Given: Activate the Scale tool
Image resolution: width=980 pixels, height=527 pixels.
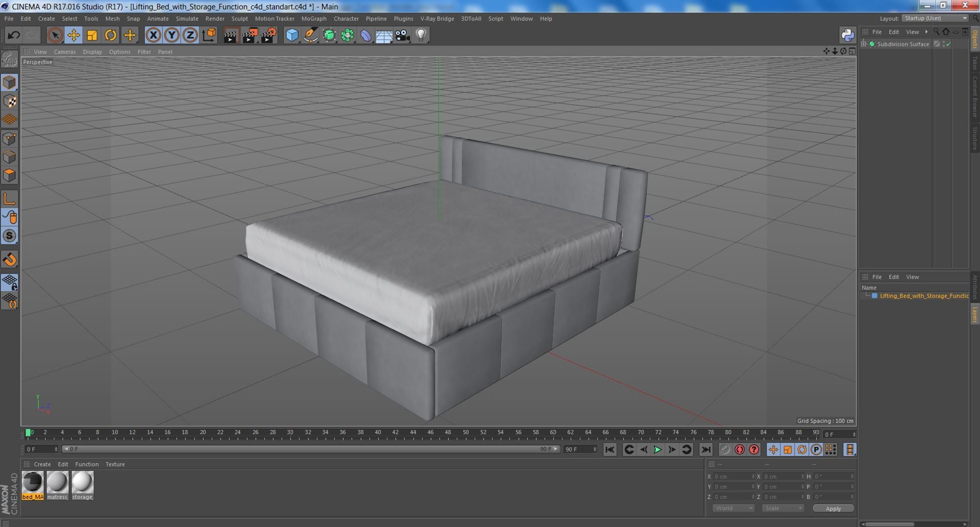Looking at the screenshot, I should coord(92,35).
